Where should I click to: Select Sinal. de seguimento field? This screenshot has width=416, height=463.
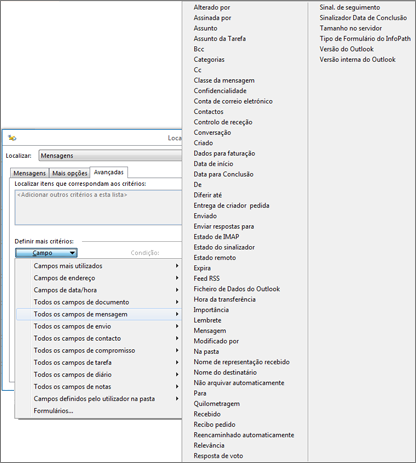[x=350, y=7]
